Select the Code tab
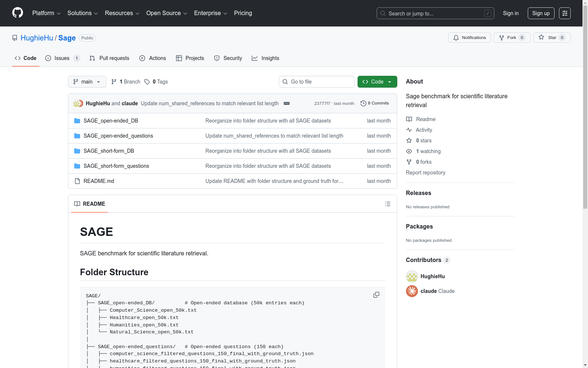Screen dimensions: 588x368 point(26,58)
